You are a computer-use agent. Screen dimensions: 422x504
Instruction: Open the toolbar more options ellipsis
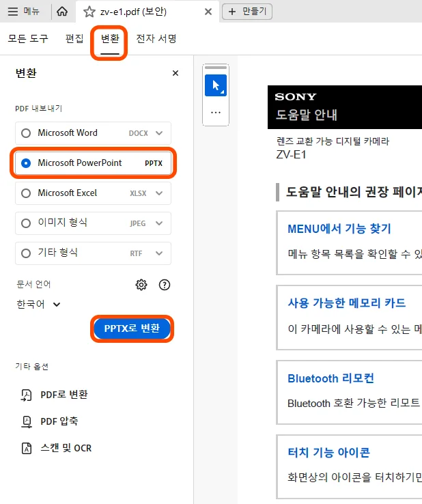point(216,113)
